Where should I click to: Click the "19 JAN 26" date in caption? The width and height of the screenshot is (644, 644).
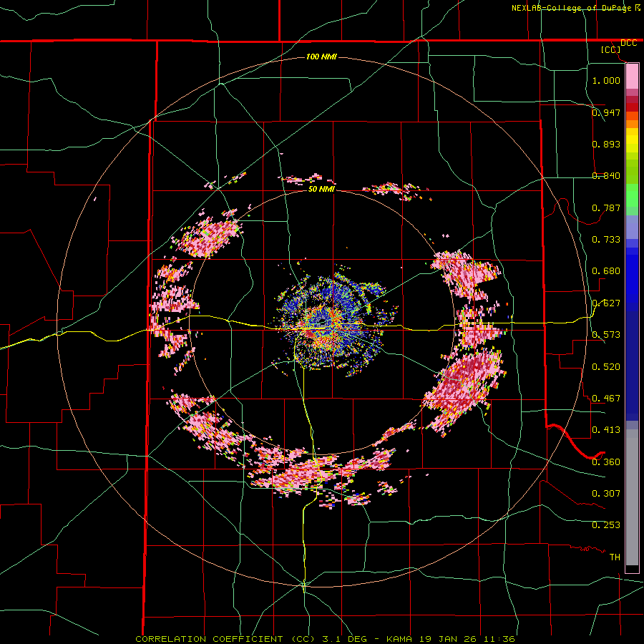pyautogui.click(x=447, y=639)
